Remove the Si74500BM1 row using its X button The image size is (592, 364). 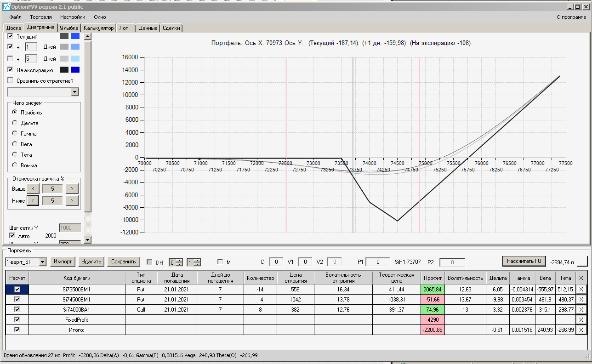(x=581, y=299)
